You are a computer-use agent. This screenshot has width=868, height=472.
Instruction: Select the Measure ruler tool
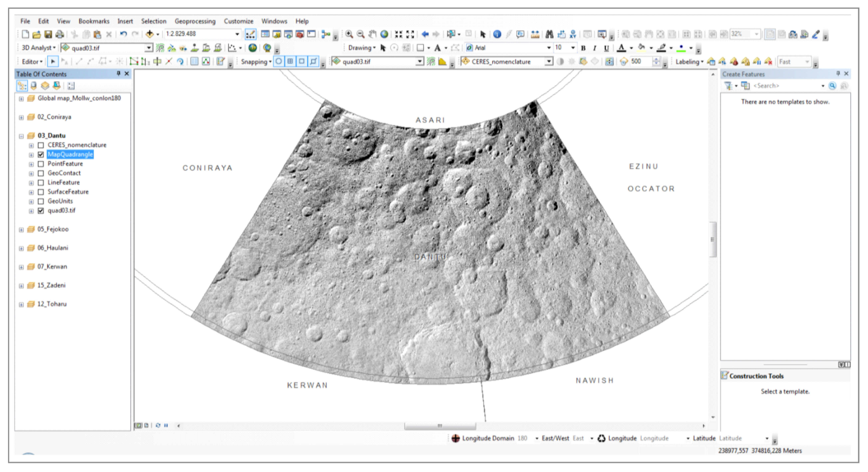[535, 34]
